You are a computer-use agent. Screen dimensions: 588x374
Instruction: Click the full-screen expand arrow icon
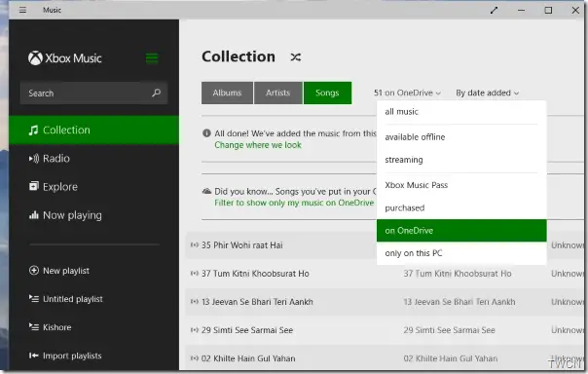coord(494,10)
